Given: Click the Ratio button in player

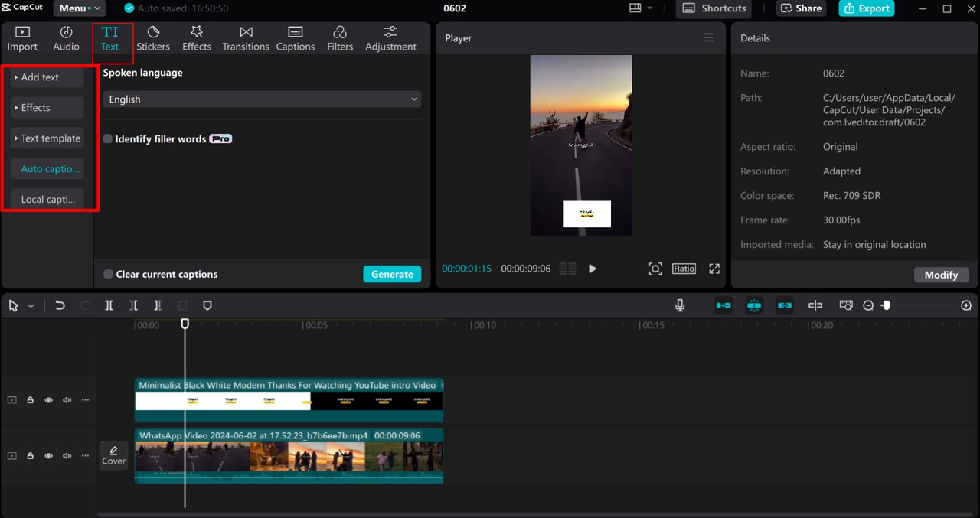Looking at the screenshot, I should [684, 269].
